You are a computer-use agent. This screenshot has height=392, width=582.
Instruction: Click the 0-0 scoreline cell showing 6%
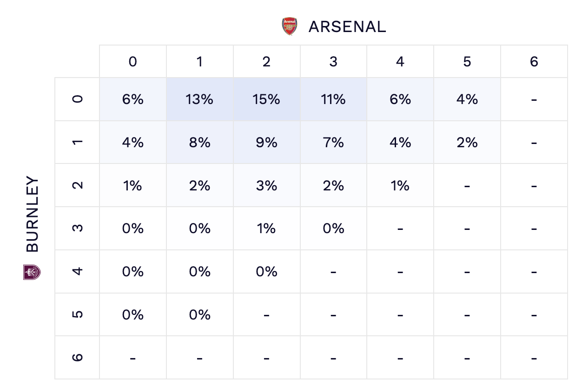point(132,99)
